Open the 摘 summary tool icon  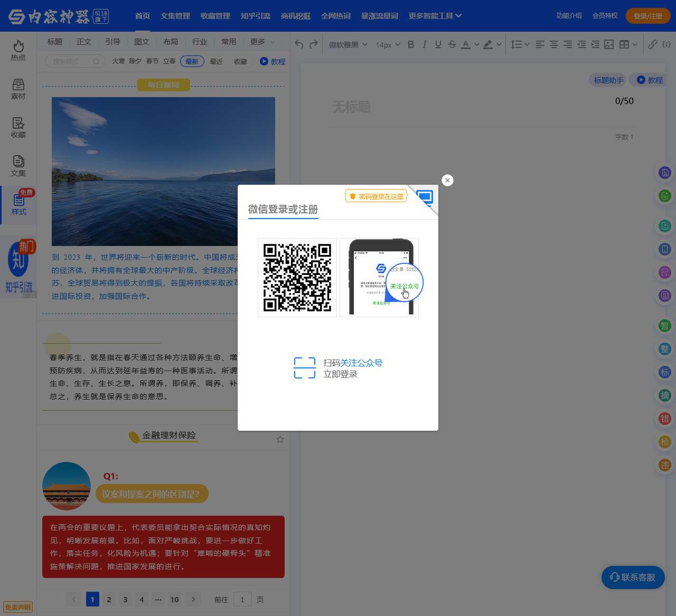pos(665,395)
